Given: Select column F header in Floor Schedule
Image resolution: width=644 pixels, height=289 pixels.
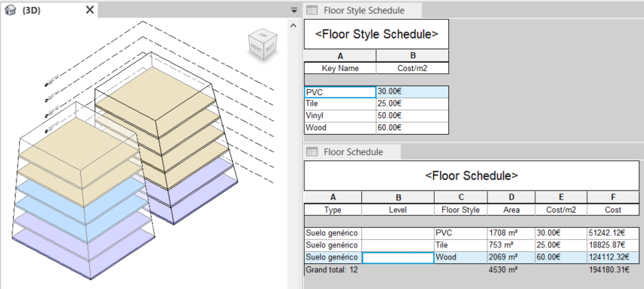Looking at the screenshot, I should tap(613, 197).
